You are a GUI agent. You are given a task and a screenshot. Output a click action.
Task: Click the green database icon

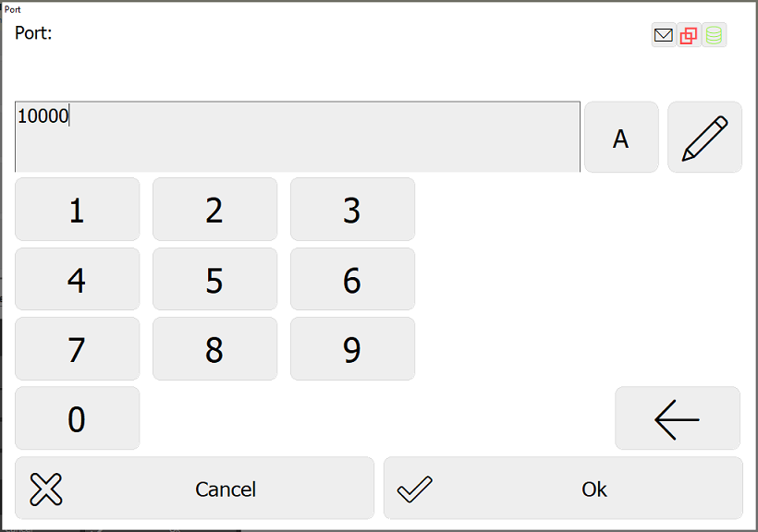[x=714, y=35]
